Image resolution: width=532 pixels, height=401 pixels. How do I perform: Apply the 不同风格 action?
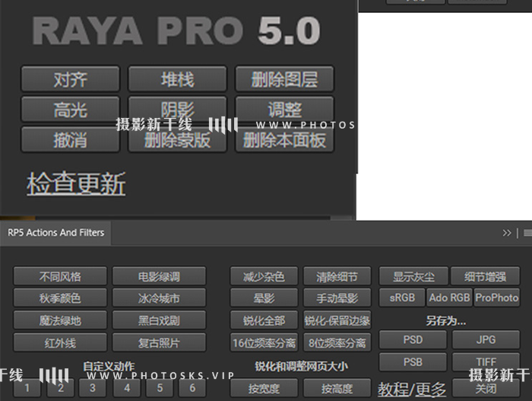[60, 276]
